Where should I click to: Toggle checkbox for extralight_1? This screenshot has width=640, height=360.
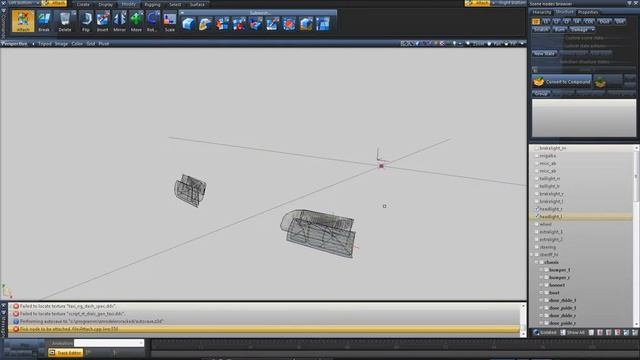(x=537, y=232)
